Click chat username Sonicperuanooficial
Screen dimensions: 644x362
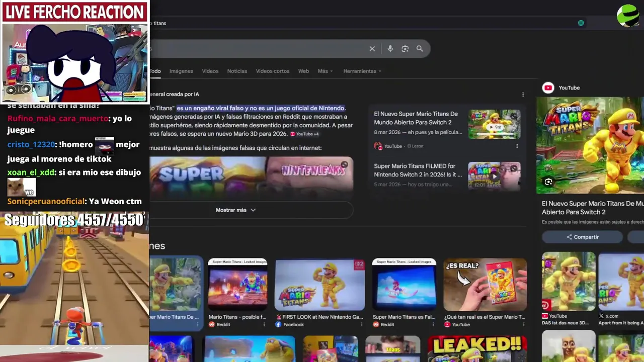pyautogui.click(x=46, y=202)
